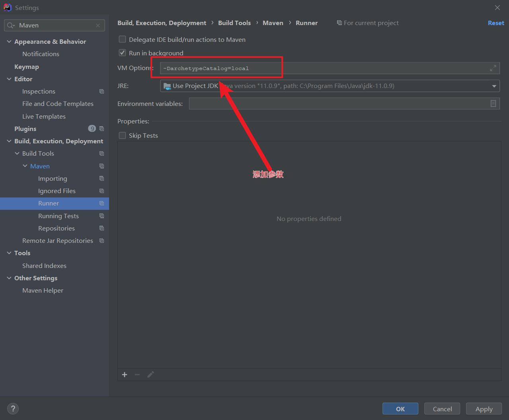Open the JRE dropdown arrow
Image resolution: width=509 pixels, height=420 pixels.
(494, 86)
